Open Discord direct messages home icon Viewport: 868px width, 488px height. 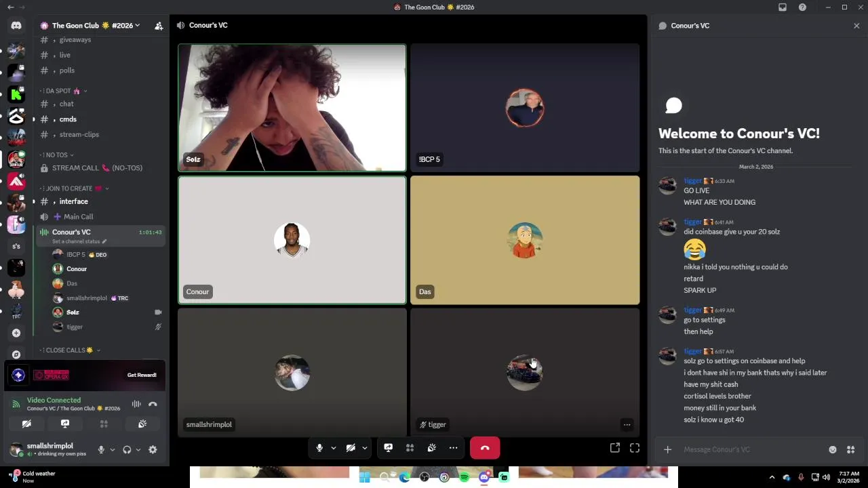click(16, 26)
